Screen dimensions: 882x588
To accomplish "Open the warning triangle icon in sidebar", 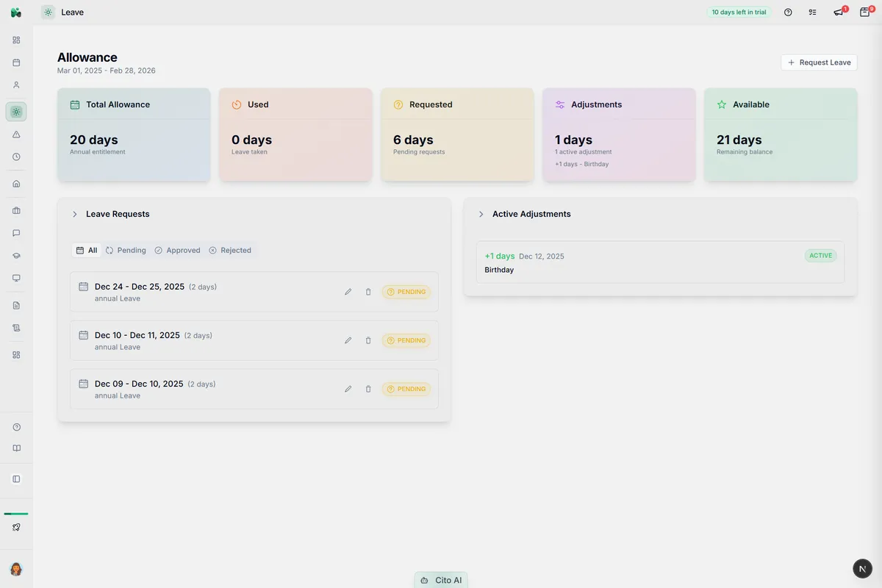I will click(16, 135).
